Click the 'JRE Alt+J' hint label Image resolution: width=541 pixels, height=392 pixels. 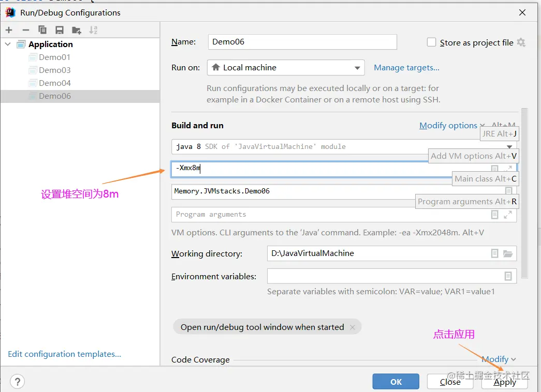pos(499,134)
